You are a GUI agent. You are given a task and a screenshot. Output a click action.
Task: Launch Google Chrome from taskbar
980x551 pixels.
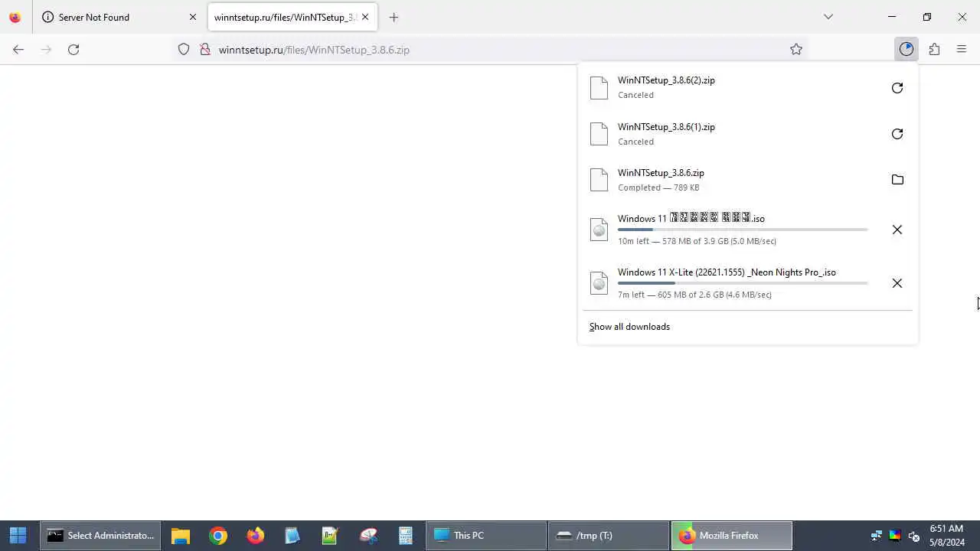click(x=218, y=536)
